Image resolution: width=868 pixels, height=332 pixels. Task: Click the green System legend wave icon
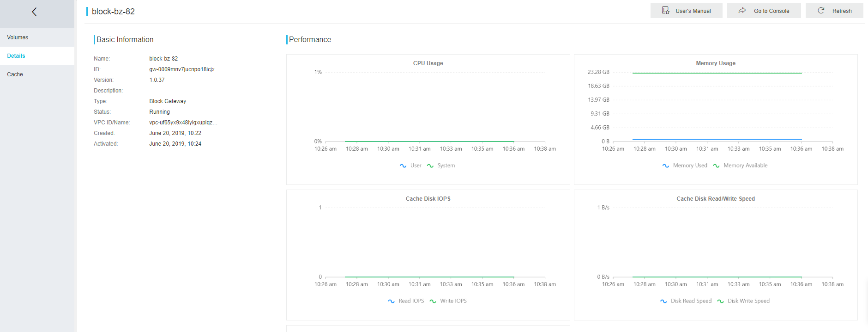(430, 166)
